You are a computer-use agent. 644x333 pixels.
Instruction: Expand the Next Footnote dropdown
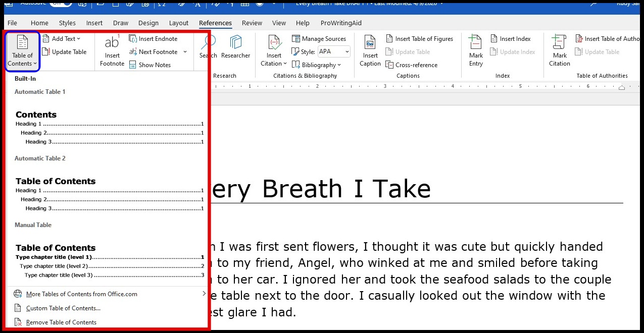pyautogui.click(x=185, y=51)
